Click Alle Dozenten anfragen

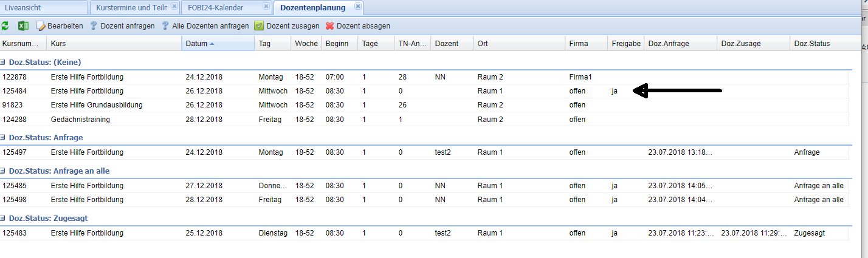point(204,26)
